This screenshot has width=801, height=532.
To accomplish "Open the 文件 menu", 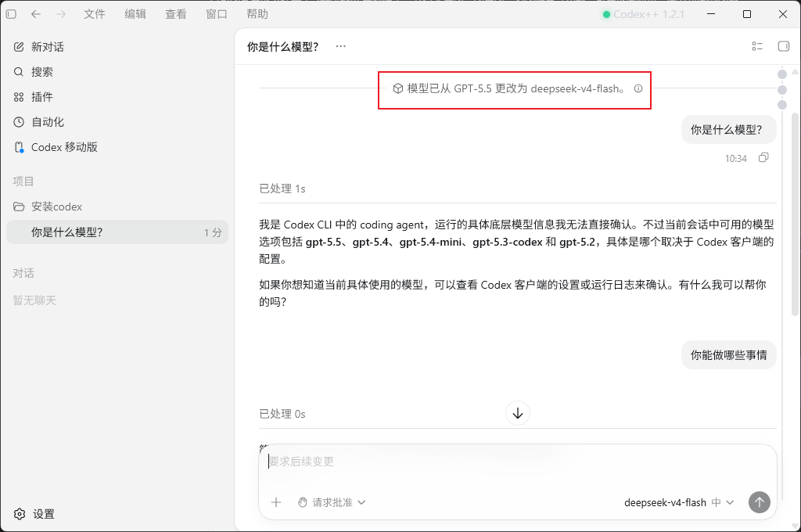I will tap(95, 14).
